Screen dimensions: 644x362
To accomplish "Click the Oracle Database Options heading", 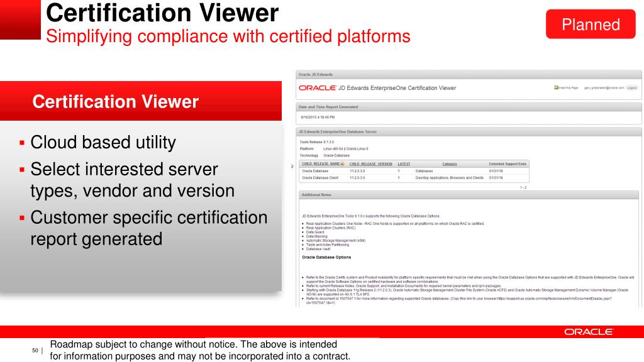I will point(326,257).
